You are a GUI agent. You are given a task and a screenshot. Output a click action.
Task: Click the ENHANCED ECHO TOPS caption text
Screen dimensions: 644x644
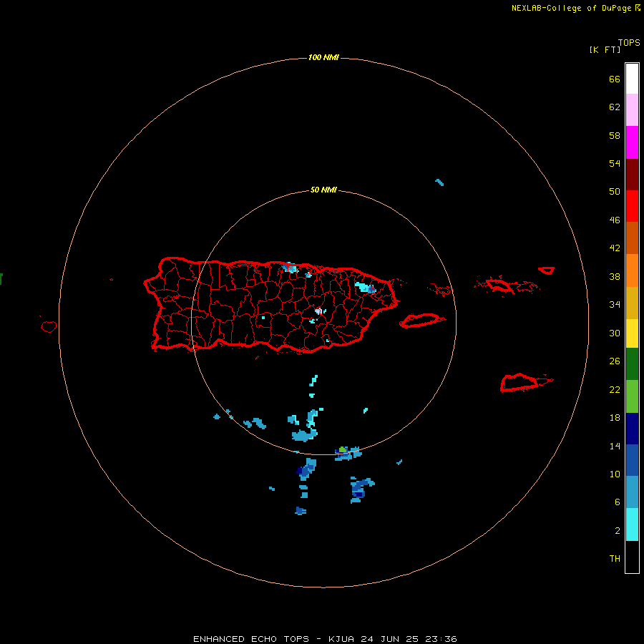coord(251,639)
